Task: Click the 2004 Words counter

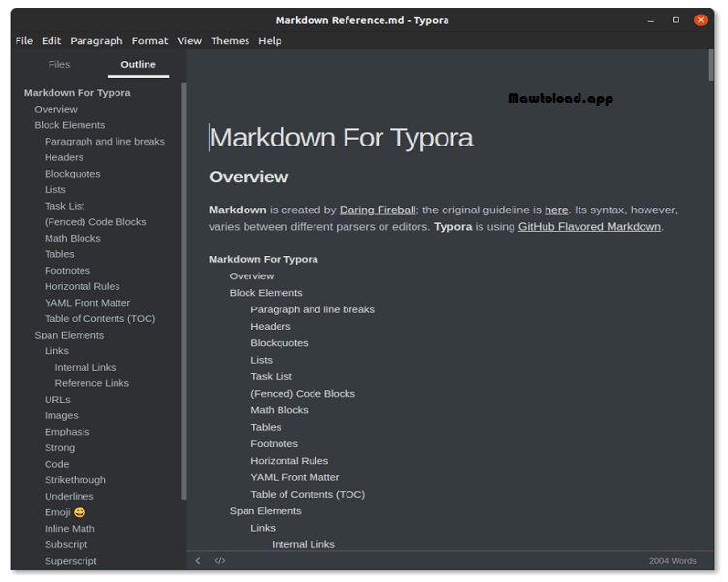Action: point(673,561)
